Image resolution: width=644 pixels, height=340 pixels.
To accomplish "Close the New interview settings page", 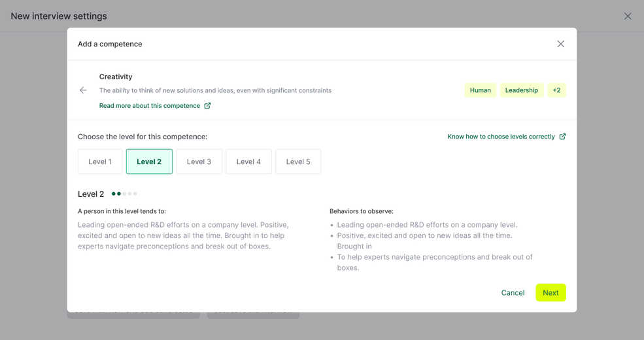I will point(628,16).
